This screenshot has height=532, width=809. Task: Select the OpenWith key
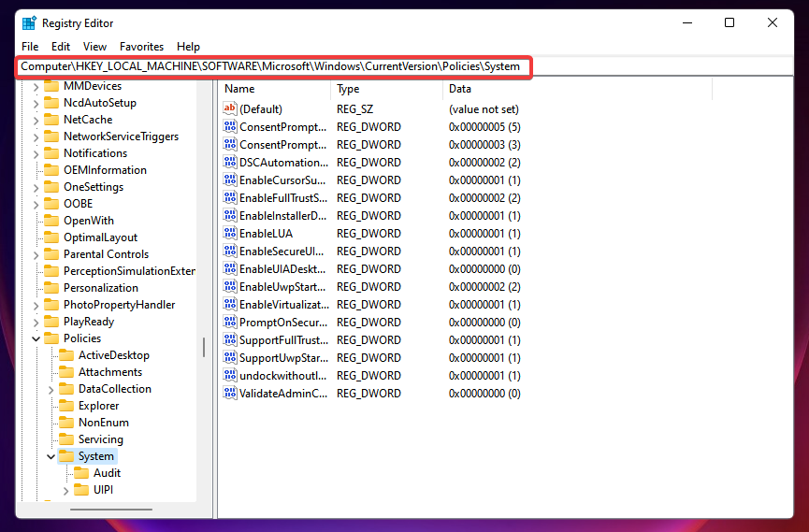pos(88,221)
